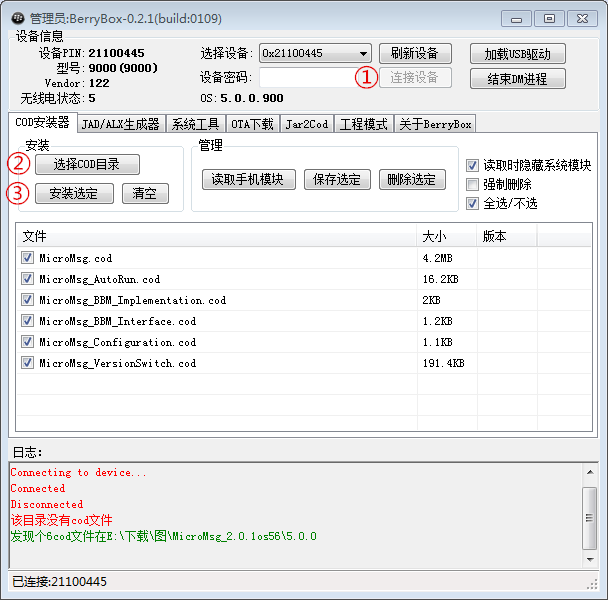Viewport: 608px width, 600px height.
Task: Enable the 强制删除 checkbox
Action: 472,184
